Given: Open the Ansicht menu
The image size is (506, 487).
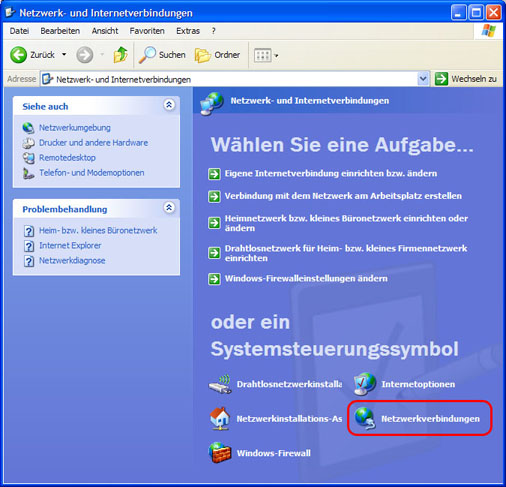Looking at the screenshot, I should click(105, 31).
